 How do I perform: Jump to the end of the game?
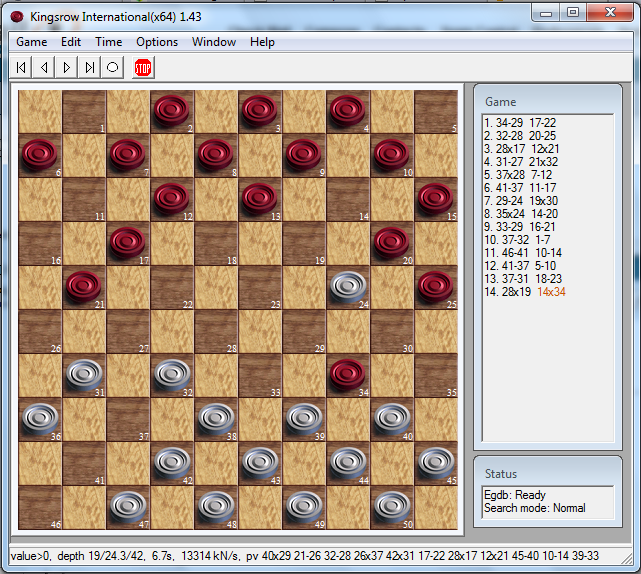pyautogui.click(x=90, y=67)
